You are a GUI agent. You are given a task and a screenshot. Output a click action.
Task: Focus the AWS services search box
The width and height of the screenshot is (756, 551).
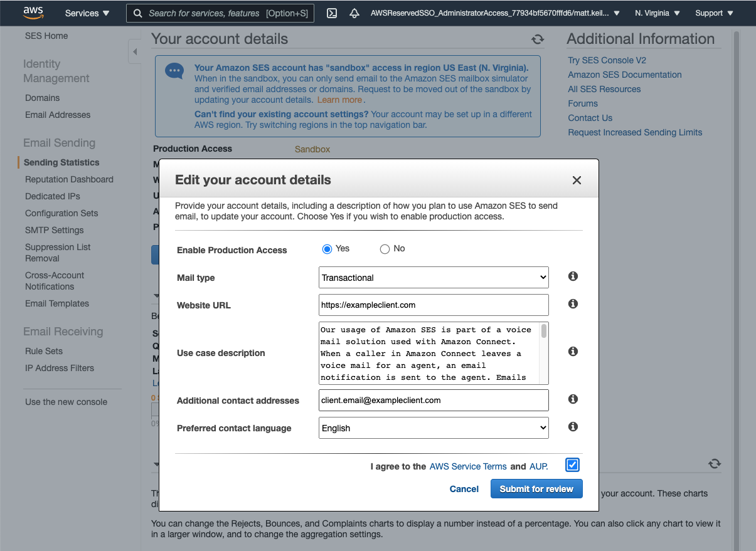pos(220,13)
